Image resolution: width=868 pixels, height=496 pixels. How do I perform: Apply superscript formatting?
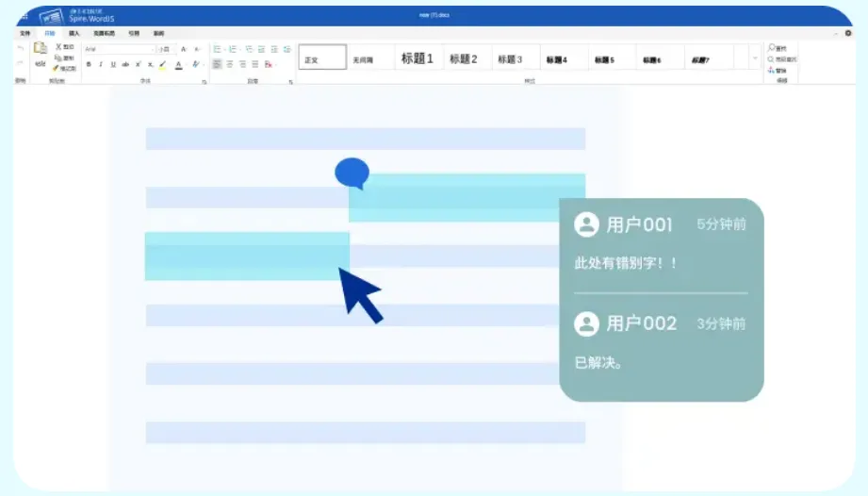pyautogui.click(x=138, y=65)
